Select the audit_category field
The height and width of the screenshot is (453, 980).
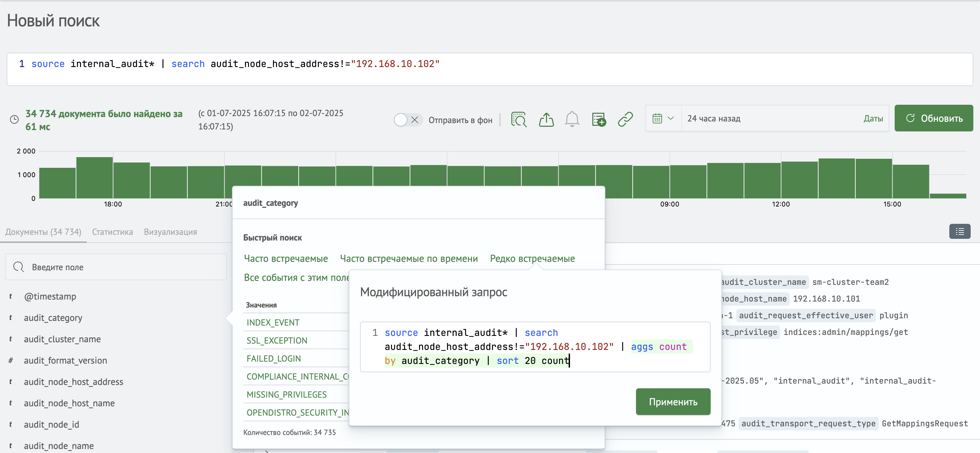pos(53,318)
